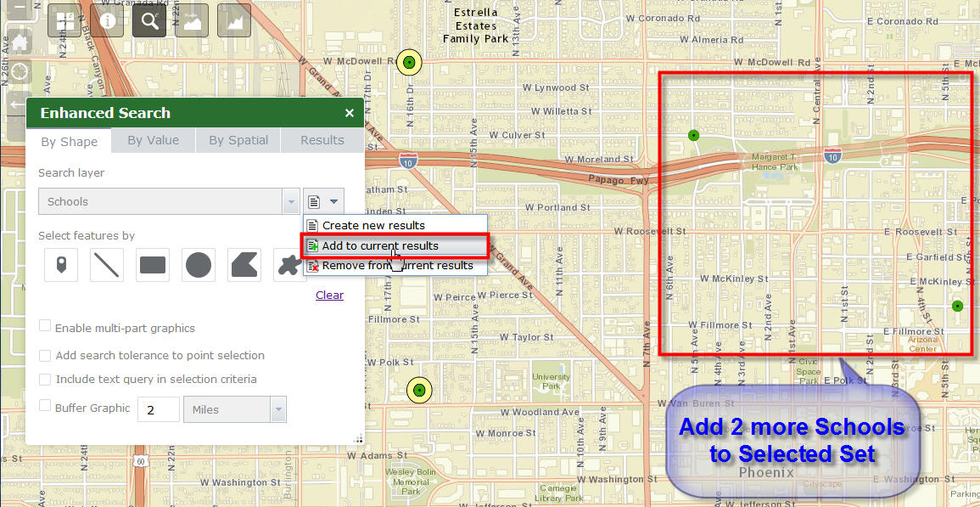Screen dimensions: 980x507
Task: Choose Remove from current results
Action: tap(395, 266)
